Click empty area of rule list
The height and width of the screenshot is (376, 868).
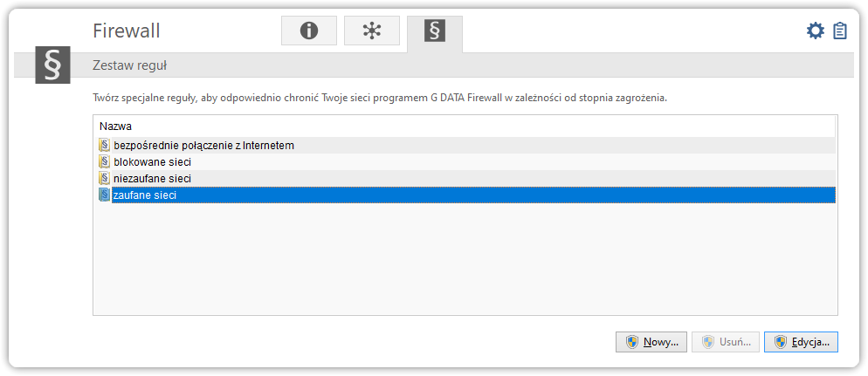(x=465, y=258)
